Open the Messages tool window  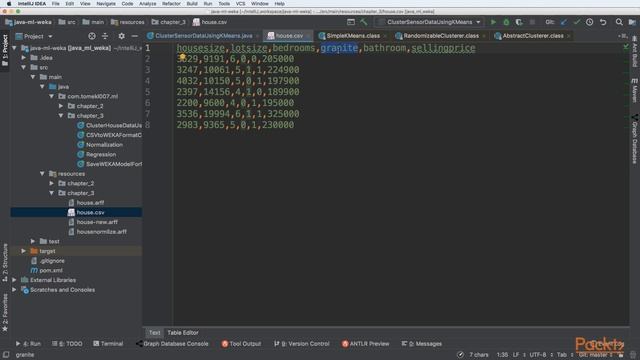[x=422, y=344]
